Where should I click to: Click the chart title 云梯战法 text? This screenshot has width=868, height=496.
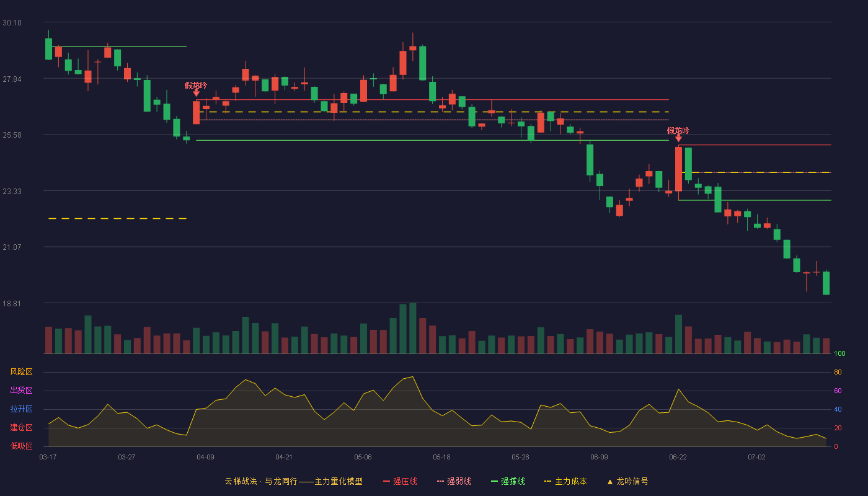pyautogui.click(x=241, y=482)
